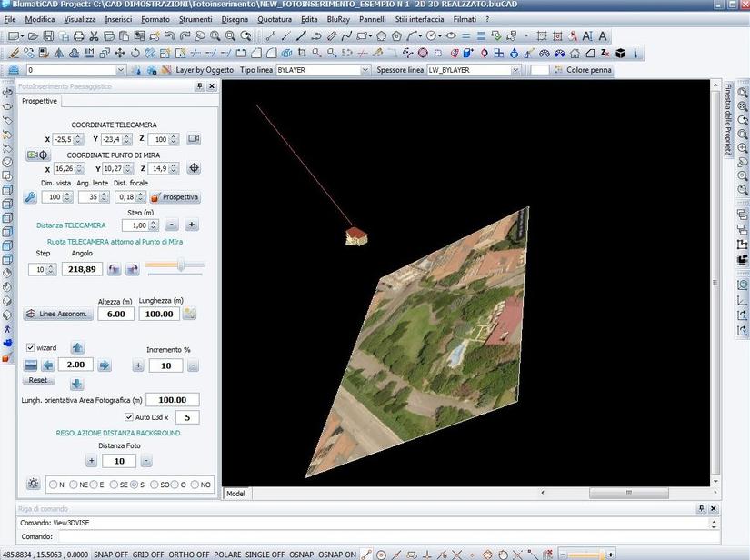Viewport: 750px width, 560px height.
Task: Enable the wizard checkbox
Action: coord(32,346)
